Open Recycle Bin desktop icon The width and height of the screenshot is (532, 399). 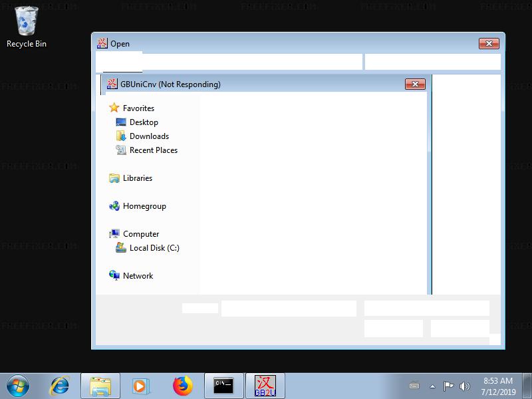26,21
